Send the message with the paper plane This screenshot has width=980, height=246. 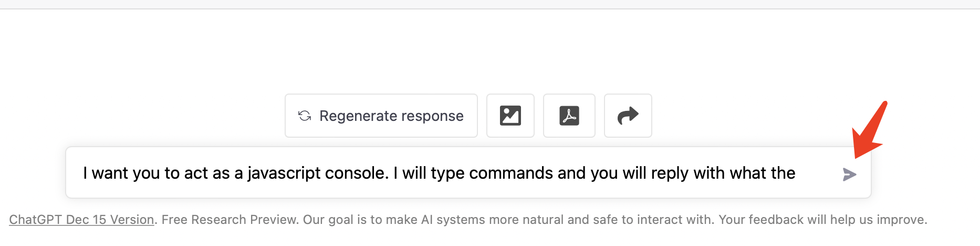point(849,175)
